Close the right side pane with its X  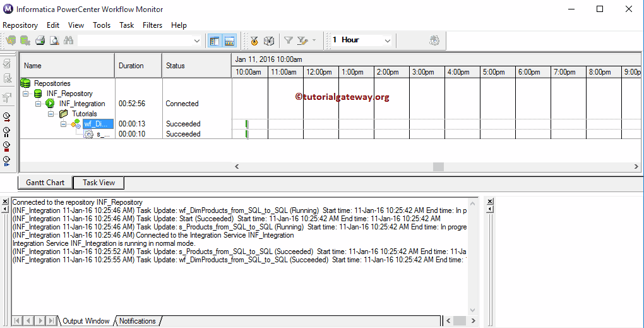tap(489, 202)
